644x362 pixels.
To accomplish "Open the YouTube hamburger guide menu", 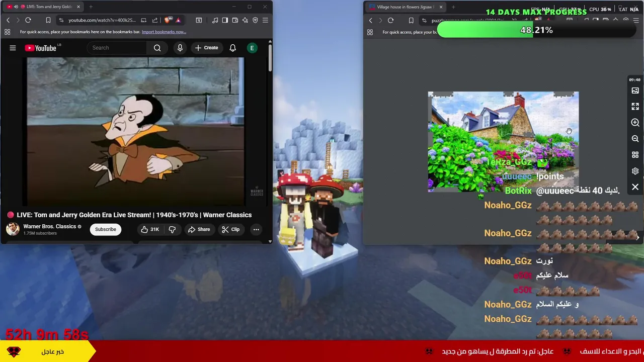I will [13, 48].
